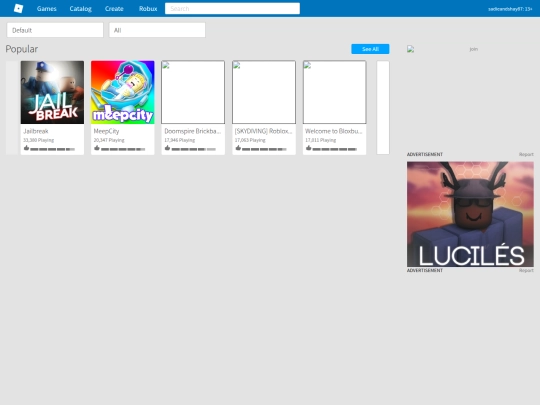This screenshot has width=540, height=405.
Task: Click the thumbs-up icon under SKYDIVING
Action: pos(238,148)
